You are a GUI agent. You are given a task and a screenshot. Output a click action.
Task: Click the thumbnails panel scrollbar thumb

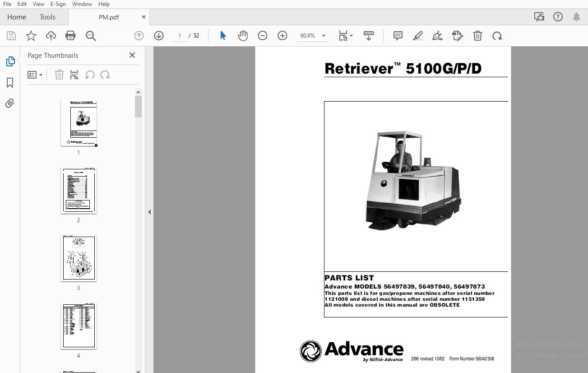click(x=139, y=107)
